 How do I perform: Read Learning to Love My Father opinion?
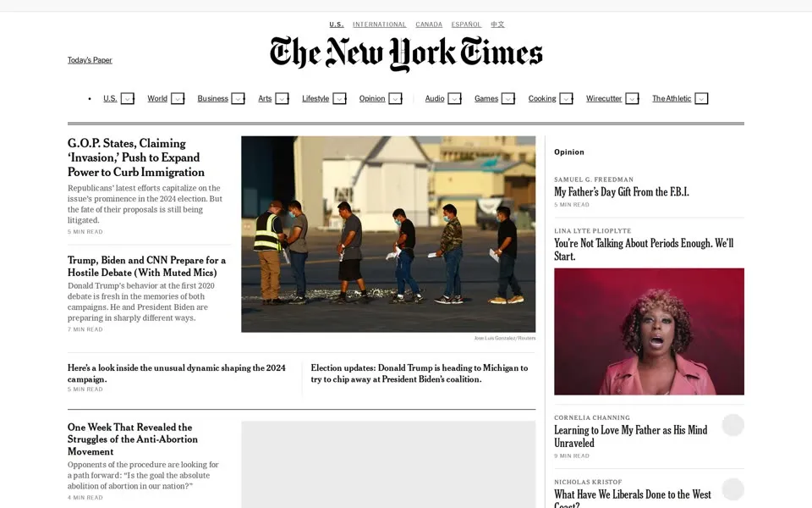[631, 437]
